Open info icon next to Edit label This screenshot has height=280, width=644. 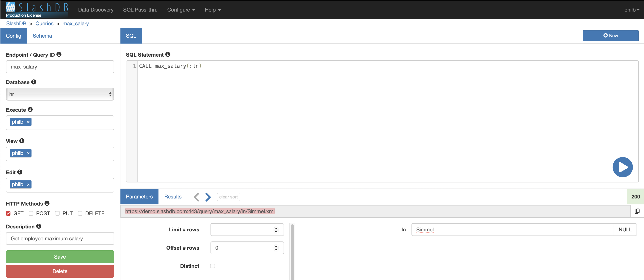[20, 172]
